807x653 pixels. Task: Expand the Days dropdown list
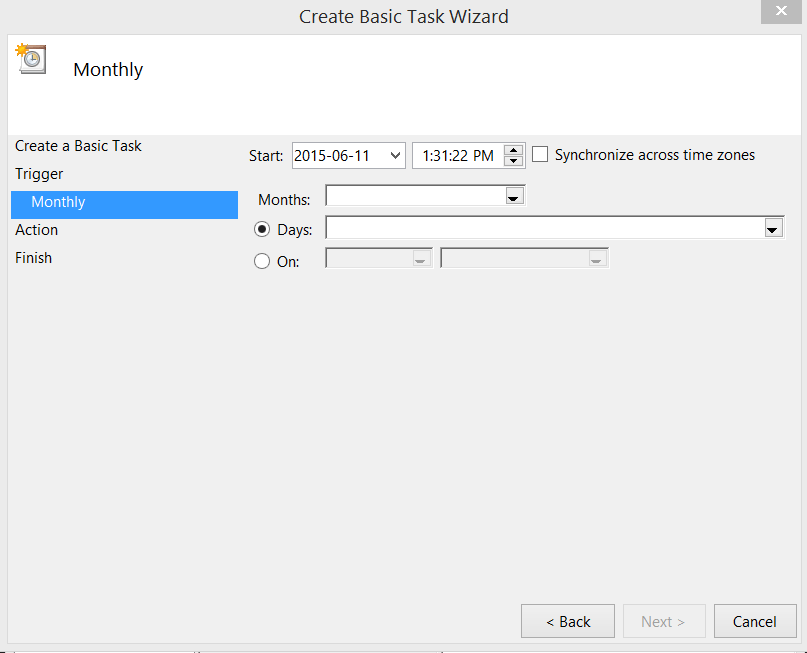772,230
